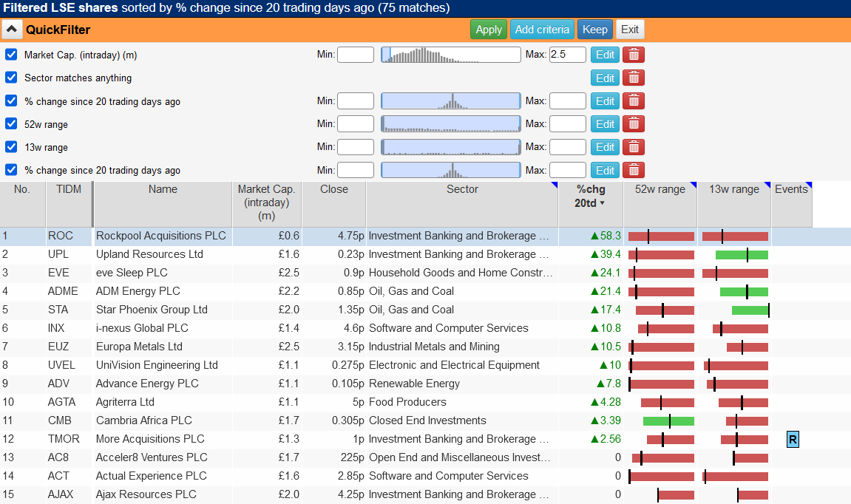
Task: Click the Europa Metals Ltd name
Action: click(x=139, y=347)
